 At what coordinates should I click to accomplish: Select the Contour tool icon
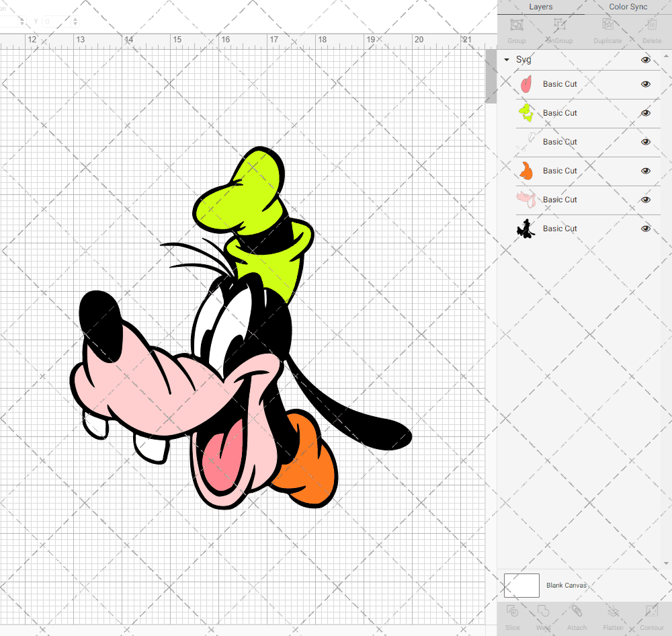[x=652, y=611]
